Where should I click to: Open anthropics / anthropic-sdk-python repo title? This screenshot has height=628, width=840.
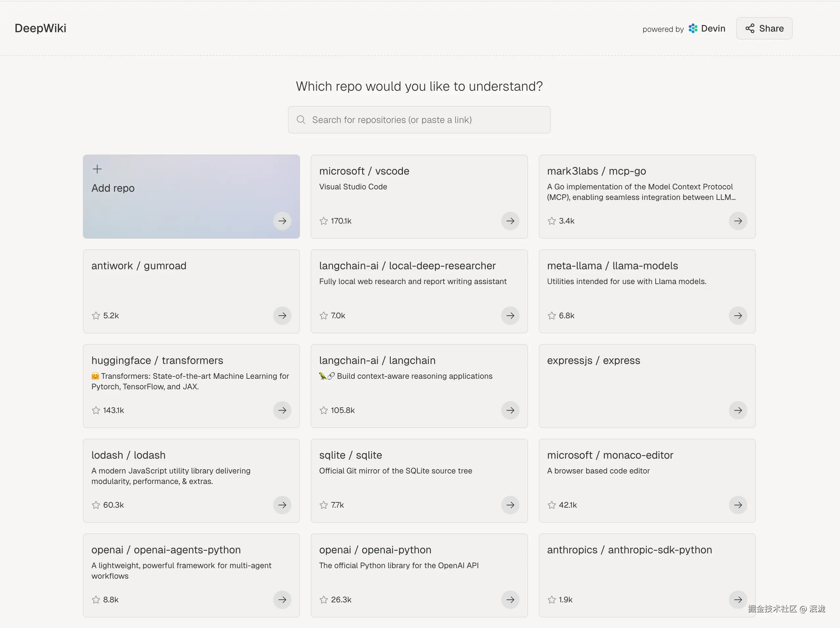click(629, 550)
